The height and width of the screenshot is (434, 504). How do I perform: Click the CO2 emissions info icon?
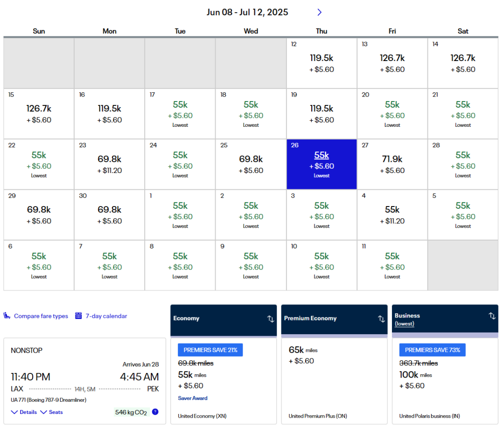[x=155, y=412]
